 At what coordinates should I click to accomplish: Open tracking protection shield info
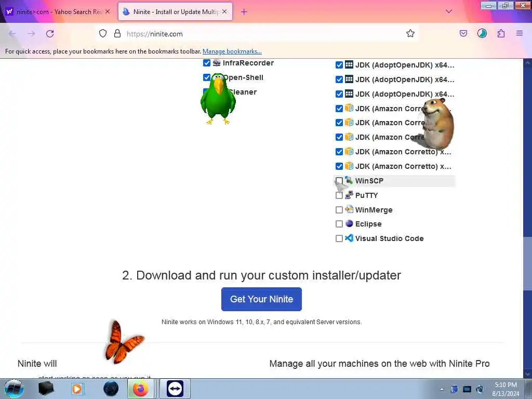point(103,34)
